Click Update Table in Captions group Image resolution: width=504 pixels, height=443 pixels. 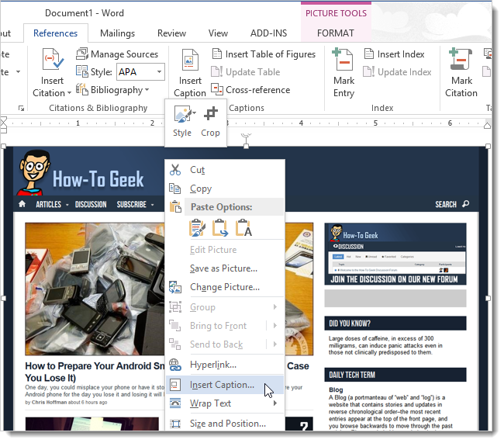[x=246, y=71]
